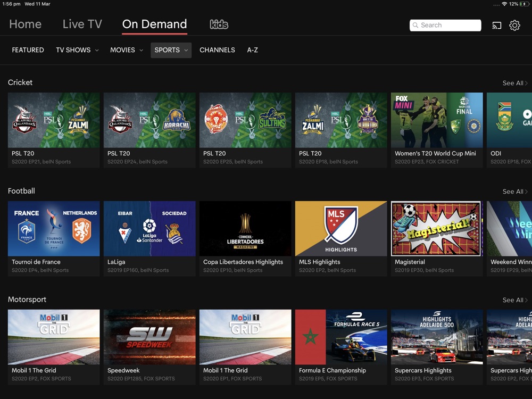Expand the TV SHOWS dropdown
The height and width of the screenshot is (399, 532).
tap(77, 50)
